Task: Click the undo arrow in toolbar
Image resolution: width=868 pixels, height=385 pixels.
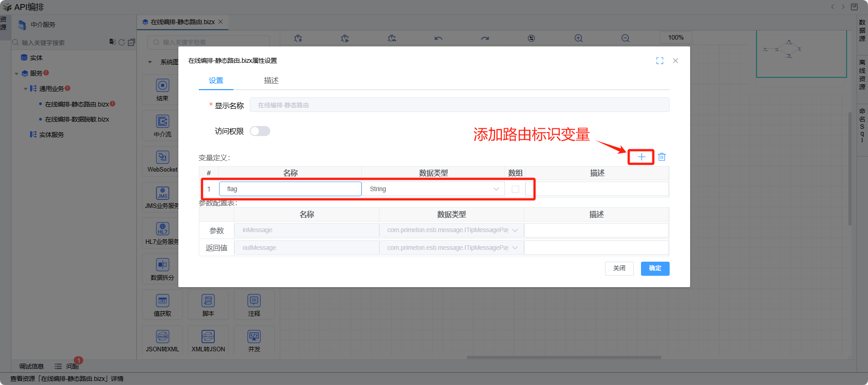Action: tap(438, 38)
